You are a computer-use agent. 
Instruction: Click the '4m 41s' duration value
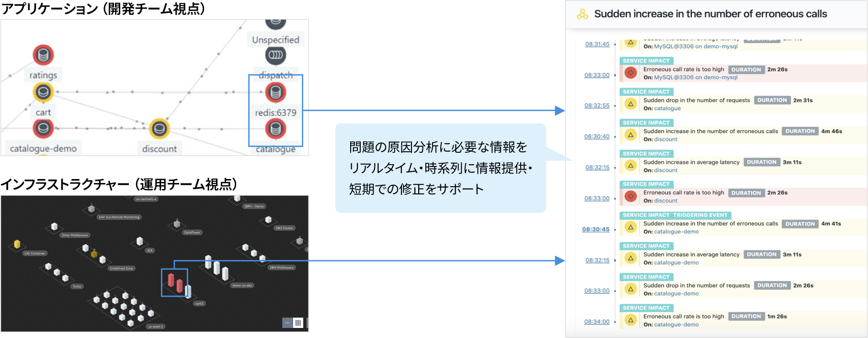click(x=831, y=224)
